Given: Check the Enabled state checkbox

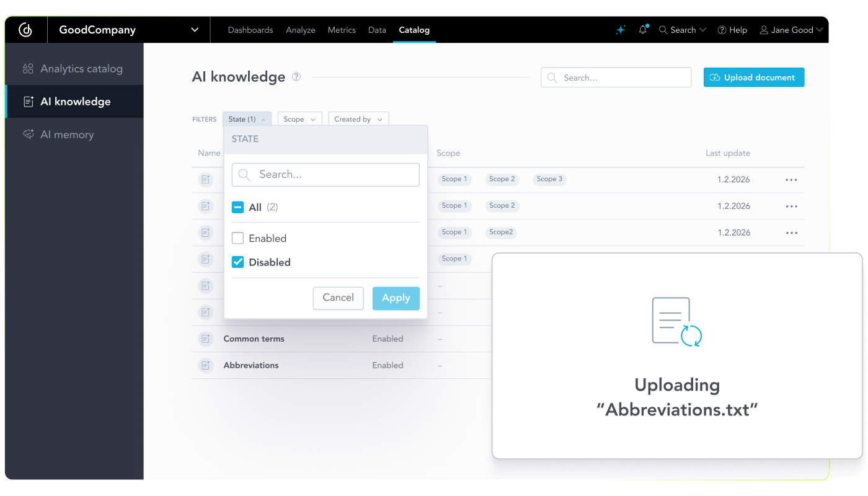Looking at the screenshot, I should (x=237, y=238).
